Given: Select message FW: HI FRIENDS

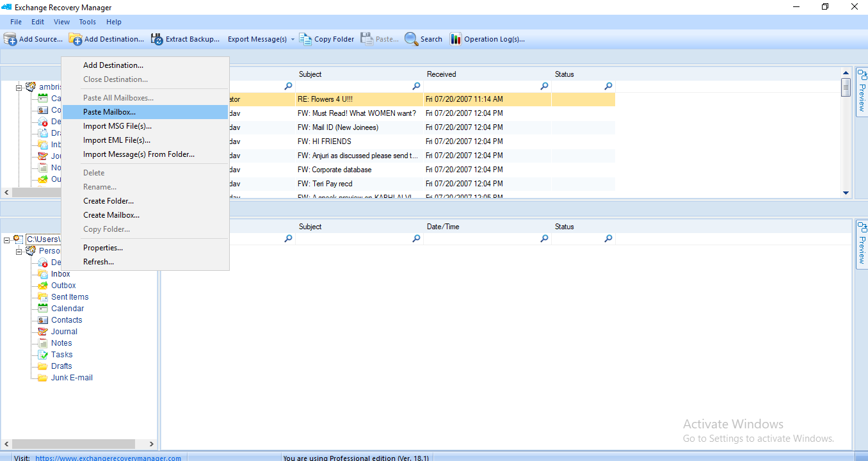Looking at the screenshot, I should point(325,142).
